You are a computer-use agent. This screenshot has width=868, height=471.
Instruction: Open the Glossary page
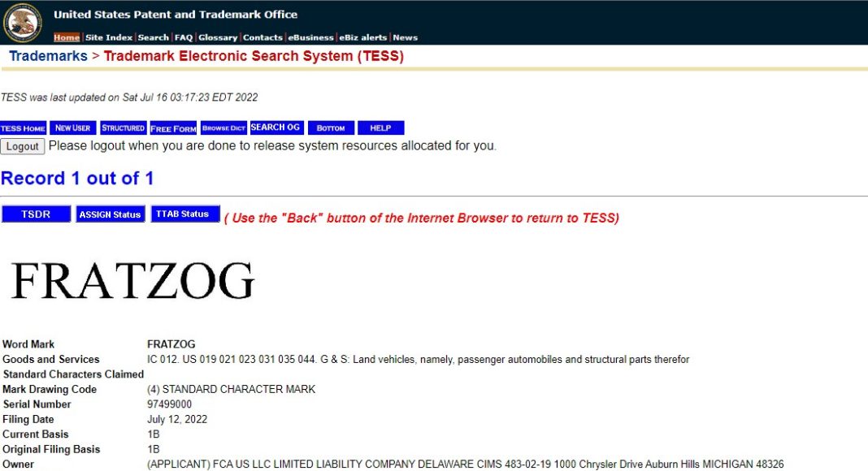(218, 37)
